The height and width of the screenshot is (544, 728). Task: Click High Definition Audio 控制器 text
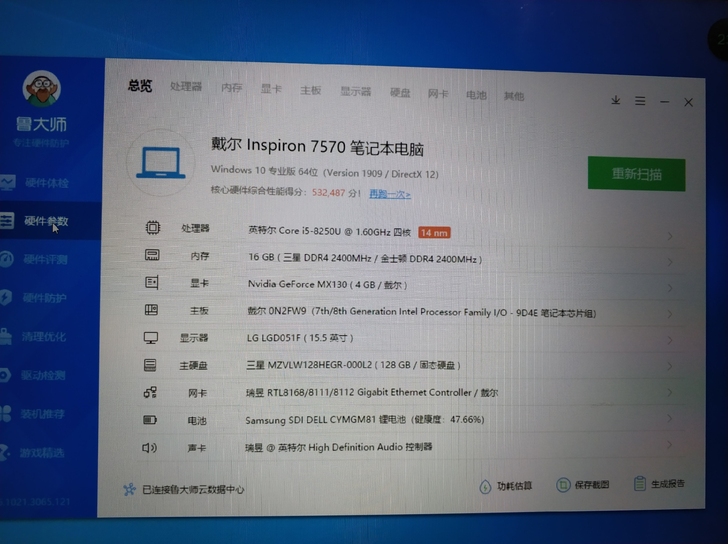click(338, 447)
